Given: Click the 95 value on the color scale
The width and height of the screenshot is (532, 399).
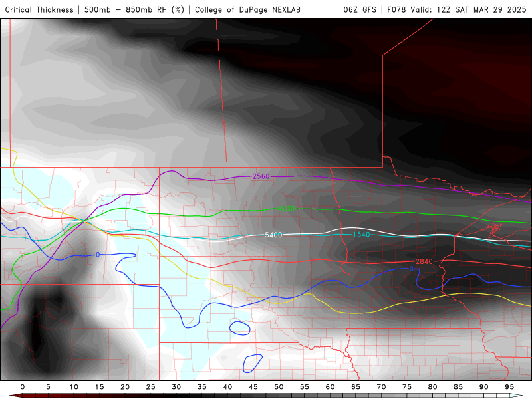Looking at the screenshot, I should coord(509,387).
